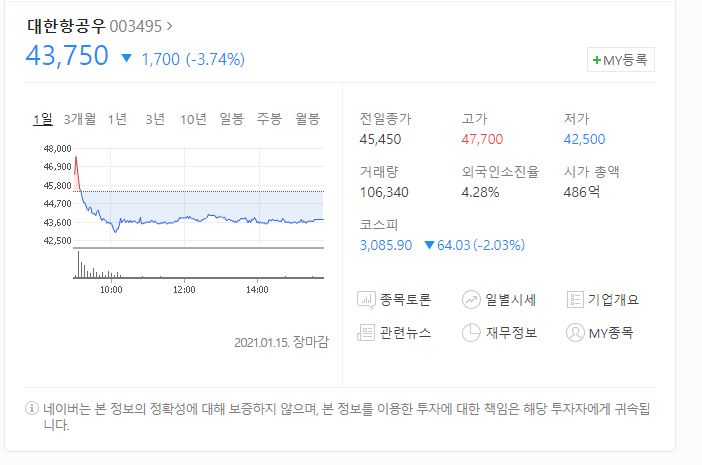This screenshot has height=465, width=702.
Task: Show the 주봉 weekly candle chart
Action: coord(269,119)
